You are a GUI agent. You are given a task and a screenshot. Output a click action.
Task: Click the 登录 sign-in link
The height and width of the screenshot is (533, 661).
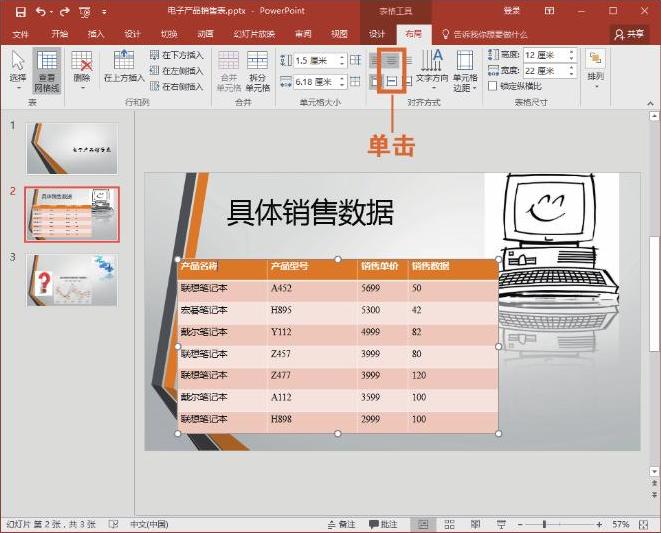coord(512,11)
